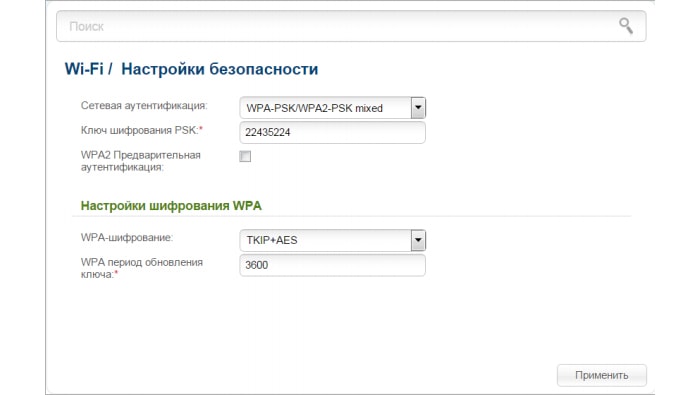Click the Настройки безопасности breadcrumb title

219,69
